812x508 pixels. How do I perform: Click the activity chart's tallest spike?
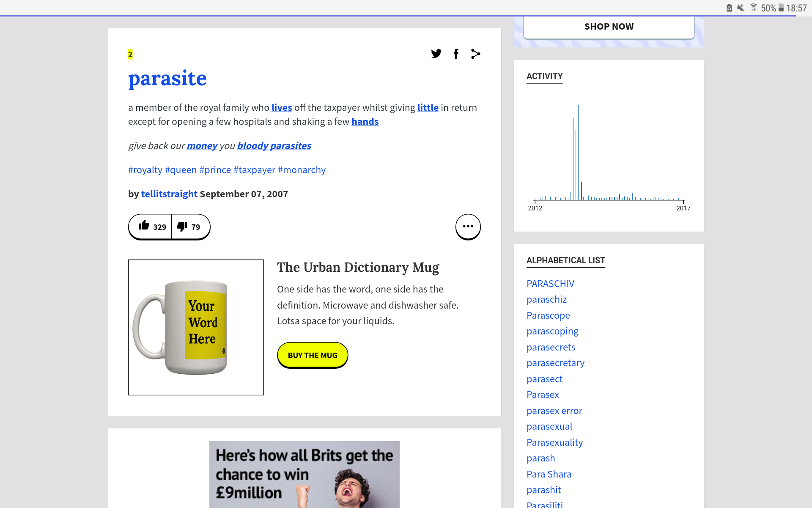pyautogui.click(x=578, y=152)
